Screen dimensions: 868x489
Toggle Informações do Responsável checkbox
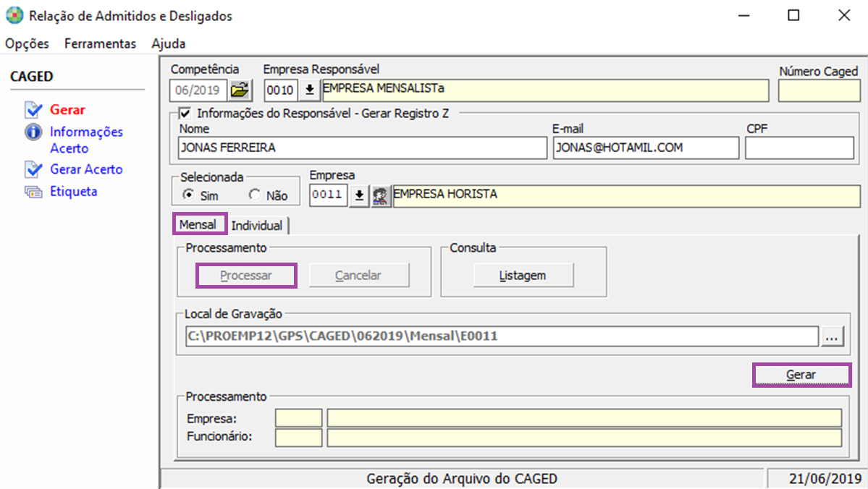click(x=185, y=113)
